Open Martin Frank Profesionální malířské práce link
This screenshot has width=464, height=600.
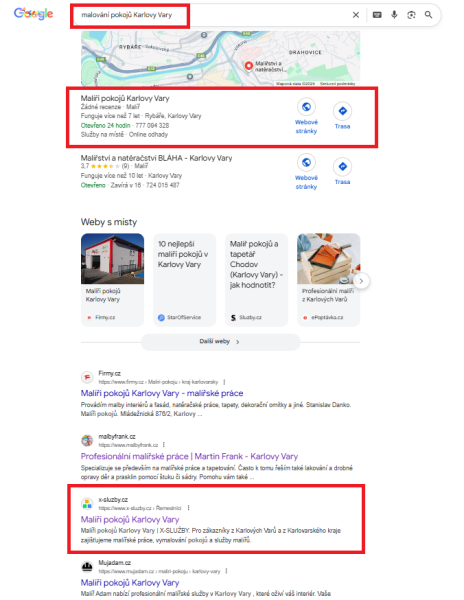(189, 456)
